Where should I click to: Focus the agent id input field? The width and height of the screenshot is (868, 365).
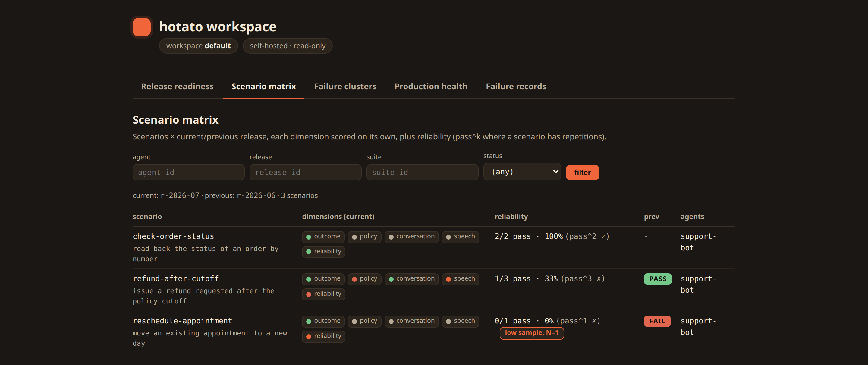click(188, 172)
